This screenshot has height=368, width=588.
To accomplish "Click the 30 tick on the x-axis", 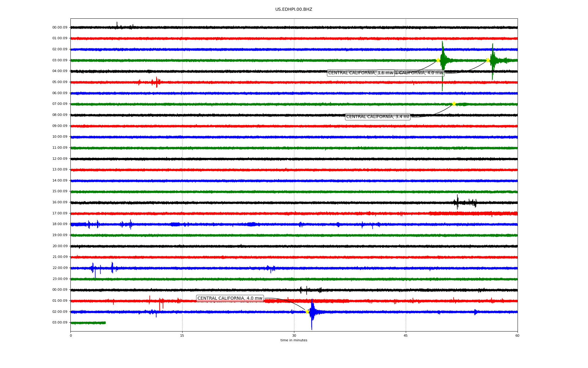I will [294, 335].
